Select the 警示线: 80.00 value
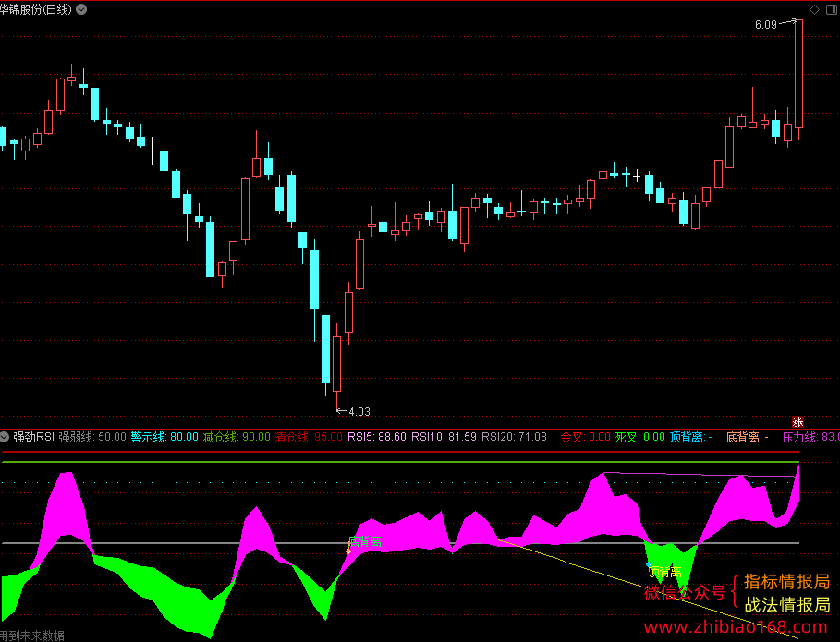 [x=164, y=437]
